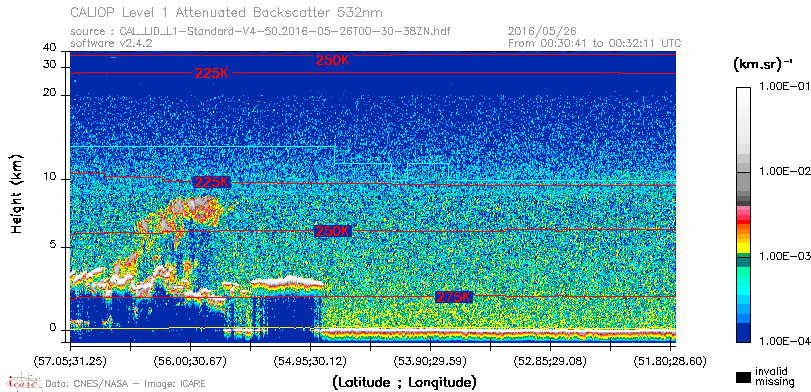
Task: Click the "275K" isotherm label
Action: click(454, 297)
